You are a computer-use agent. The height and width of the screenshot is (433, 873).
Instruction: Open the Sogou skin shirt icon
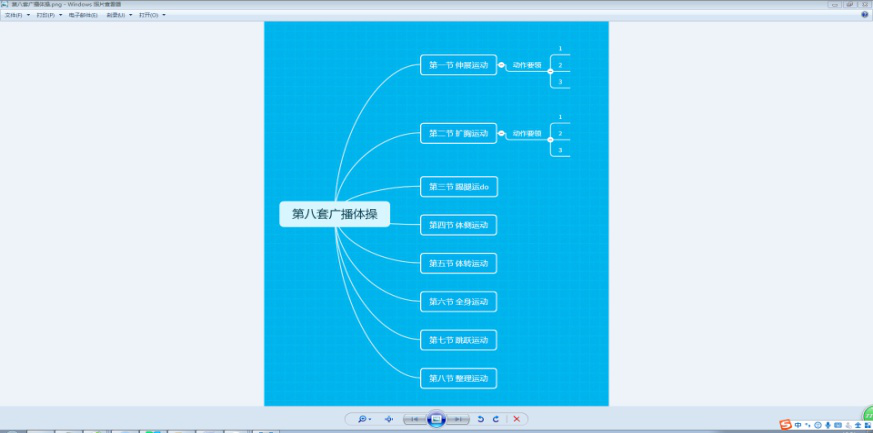pyautogui.click(x=857, y=425)
